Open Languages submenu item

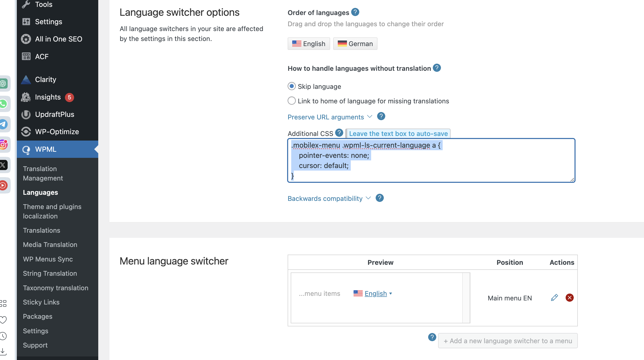tap(40, 192)
